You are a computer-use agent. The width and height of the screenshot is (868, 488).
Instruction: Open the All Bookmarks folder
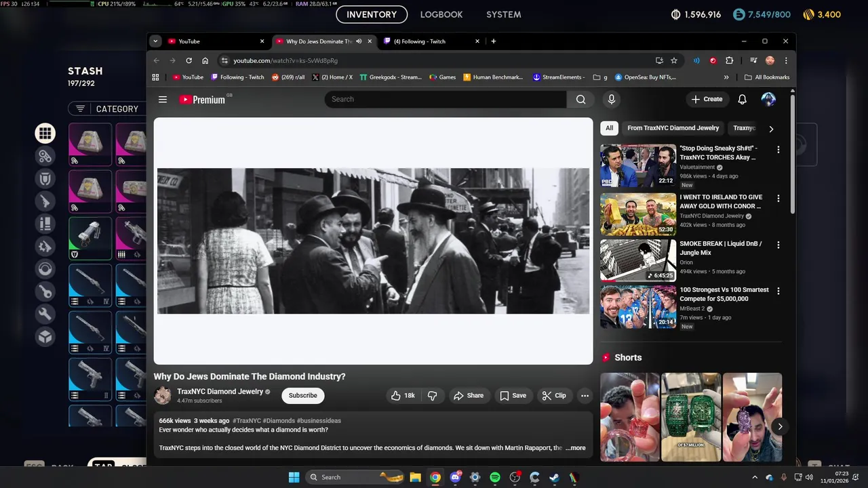(x=767, y=77)
